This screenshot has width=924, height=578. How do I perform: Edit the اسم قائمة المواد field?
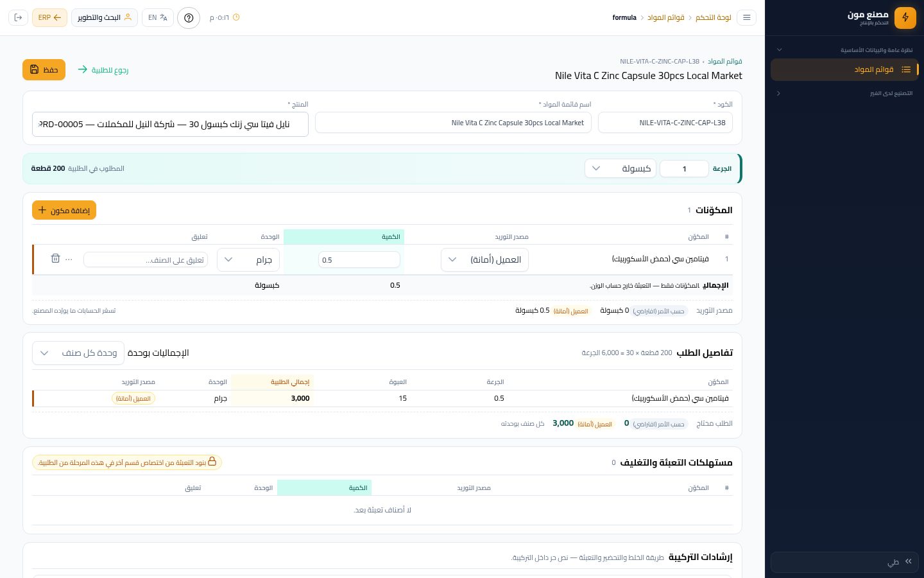tap(453, 123)
